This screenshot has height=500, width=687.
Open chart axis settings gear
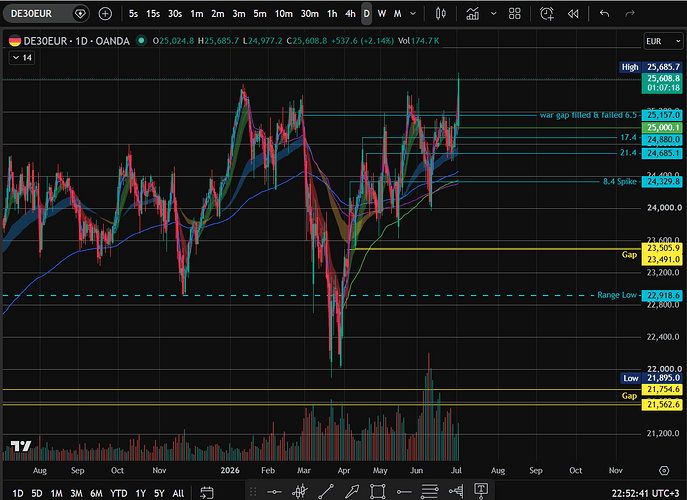point(664,470)
